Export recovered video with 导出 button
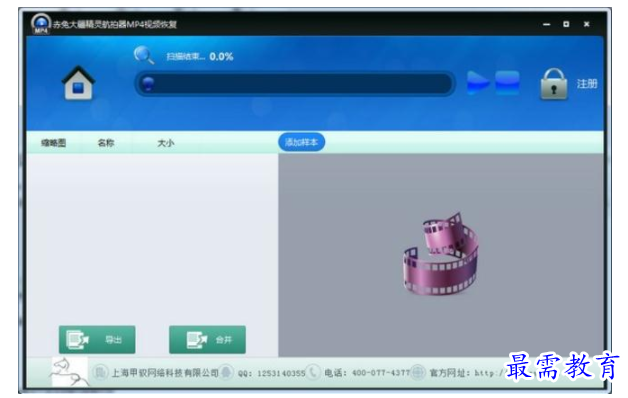 coord(97,340)
